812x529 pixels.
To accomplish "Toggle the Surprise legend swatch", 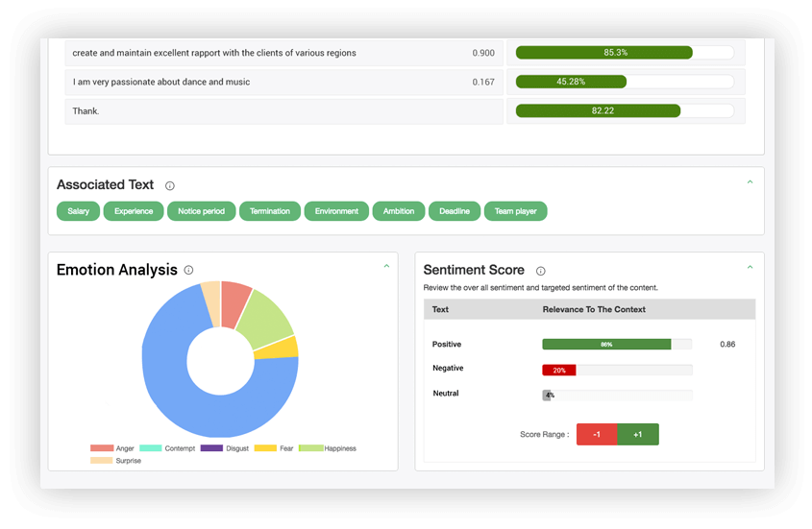I will [102, 461].
